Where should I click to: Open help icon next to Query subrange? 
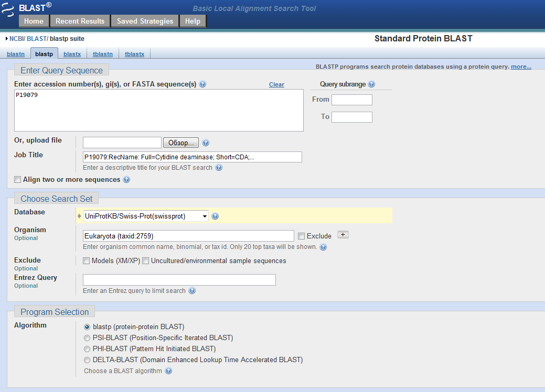pos(371,84)
